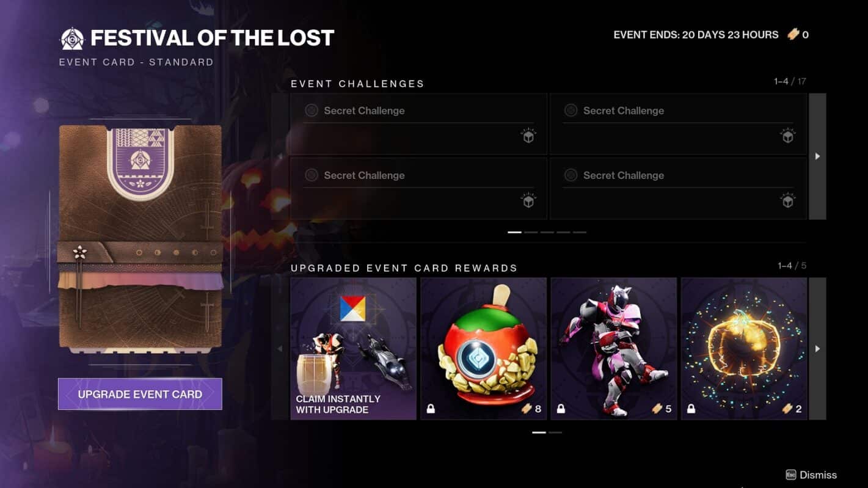Click the bottom-right Secret Challenge reward cube icon
868x488 pixels.
click(x=788, y=200)
